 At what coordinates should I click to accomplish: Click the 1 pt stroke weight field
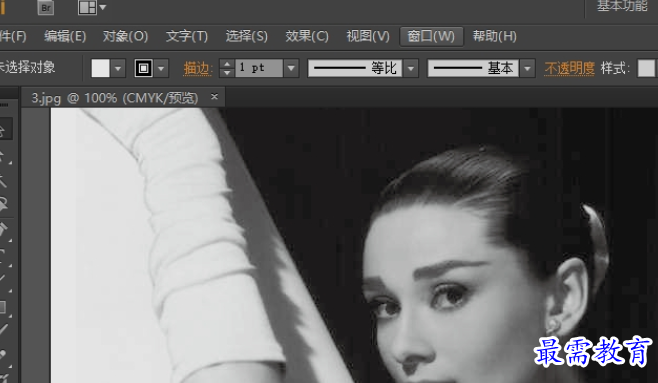point(258,68)
